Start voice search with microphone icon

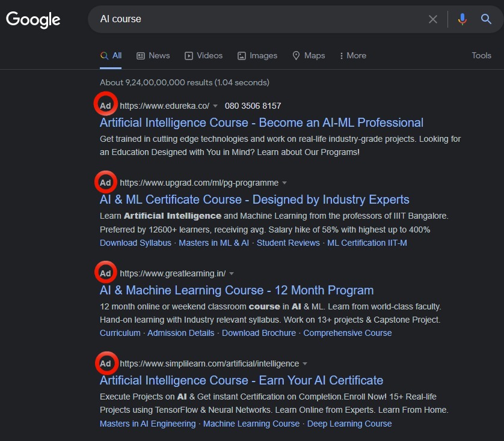[x=463, y=19]
